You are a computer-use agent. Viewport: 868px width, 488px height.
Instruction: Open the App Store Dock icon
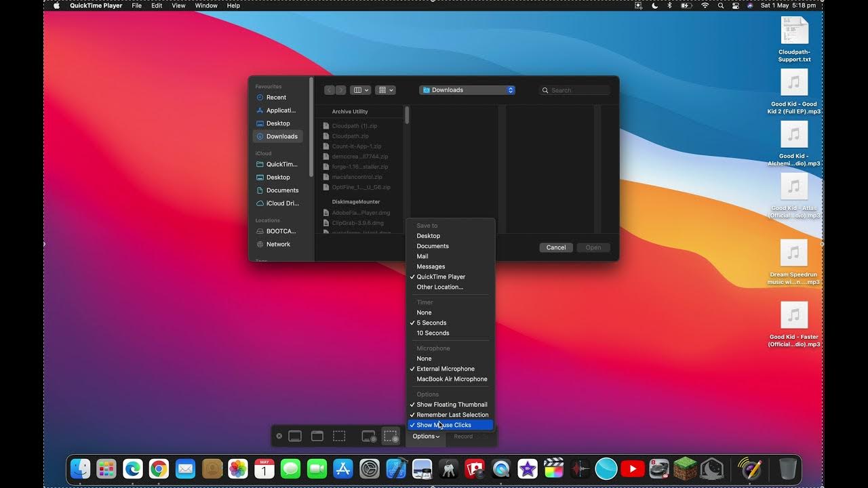coord(343,468)
